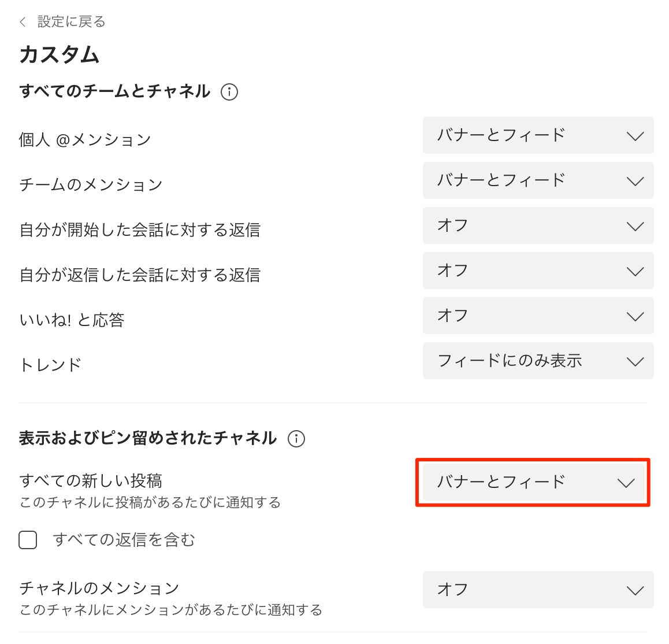The height and width of the screenshot is (644, 669).
Task: Click the すべての返信を含む label text
Action: click(x=124, y=540)
